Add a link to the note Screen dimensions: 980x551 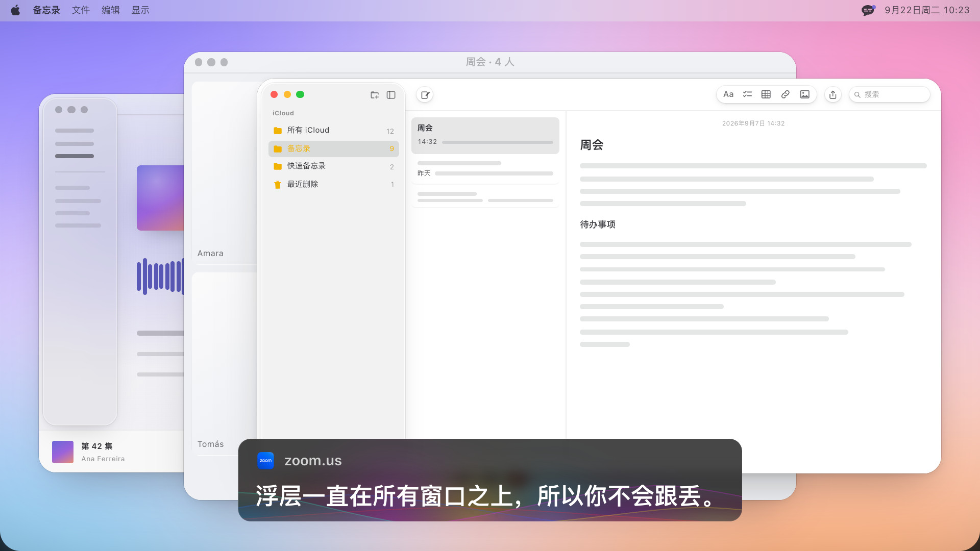tap(786, 94)
